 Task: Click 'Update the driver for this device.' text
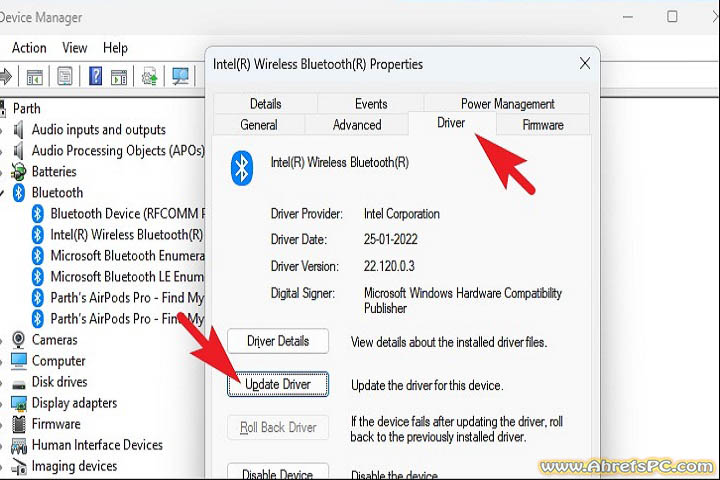427,385
